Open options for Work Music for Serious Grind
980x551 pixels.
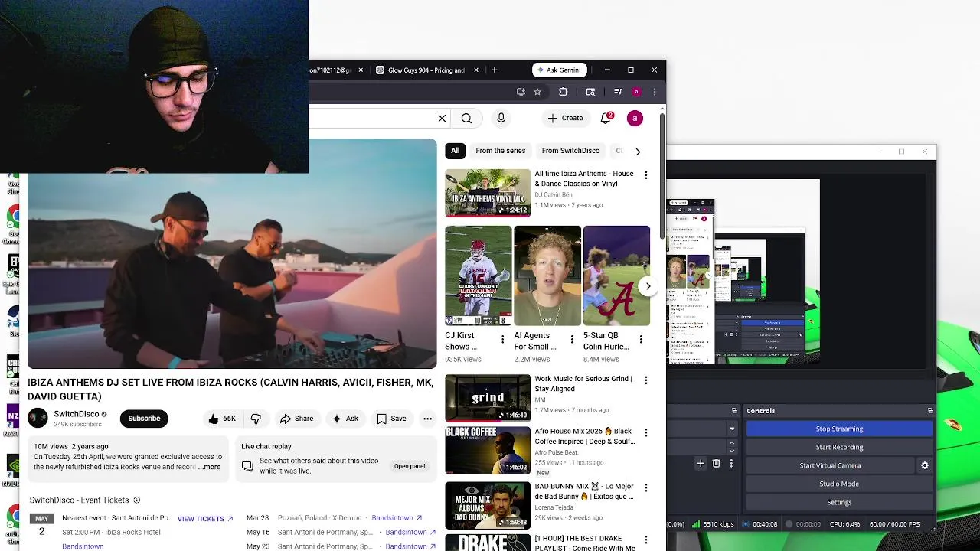[645, 380]
